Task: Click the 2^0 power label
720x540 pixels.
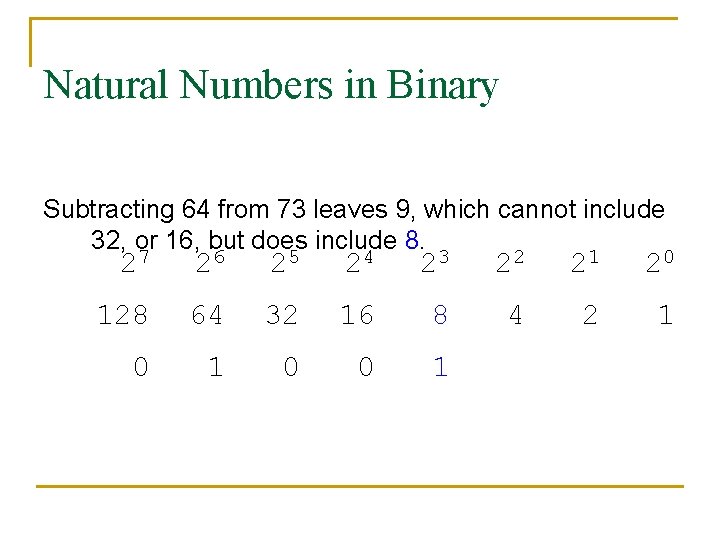Action: coord(660,264)
